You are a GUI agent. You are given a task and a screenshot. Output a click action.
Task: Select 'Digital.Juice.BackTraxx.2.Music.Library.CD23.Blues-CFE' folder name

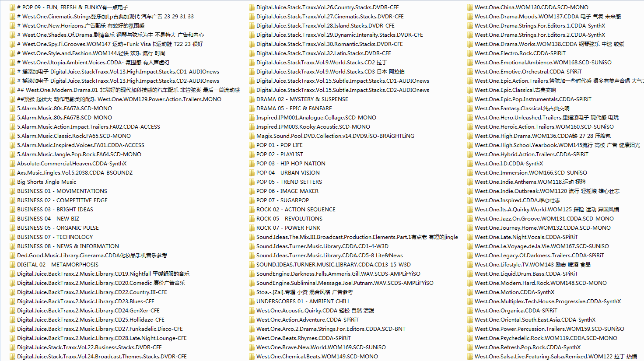click(x=86, y=301)
